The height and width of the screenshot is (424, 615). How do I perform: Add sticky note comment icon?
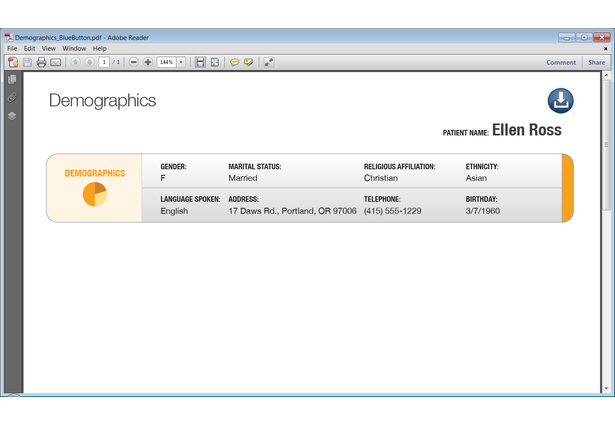tap(234, 62)
